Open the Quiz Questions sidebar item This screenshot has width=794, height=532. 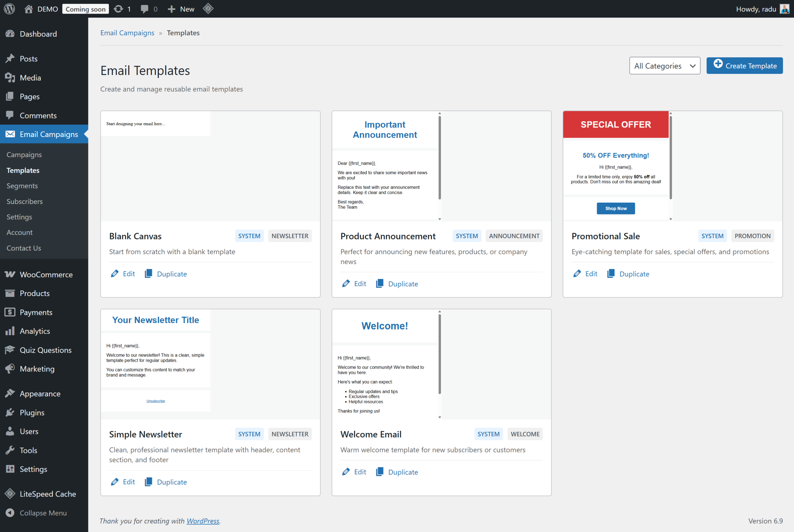coord(45,350)
